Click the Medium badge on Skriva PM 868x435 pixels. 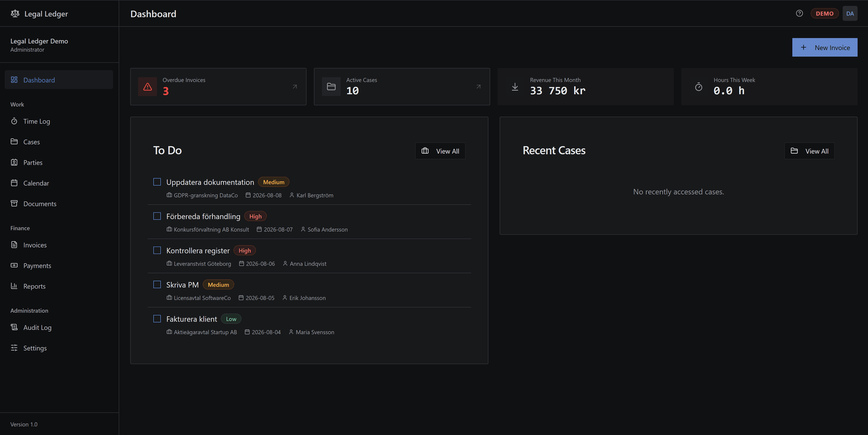(x=218, y=285)
